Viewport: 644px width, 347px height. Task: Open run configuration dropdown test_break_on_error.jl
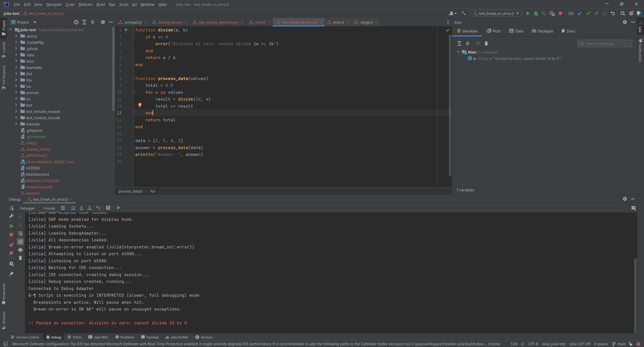pyautogui.click(x=496, y=14)
